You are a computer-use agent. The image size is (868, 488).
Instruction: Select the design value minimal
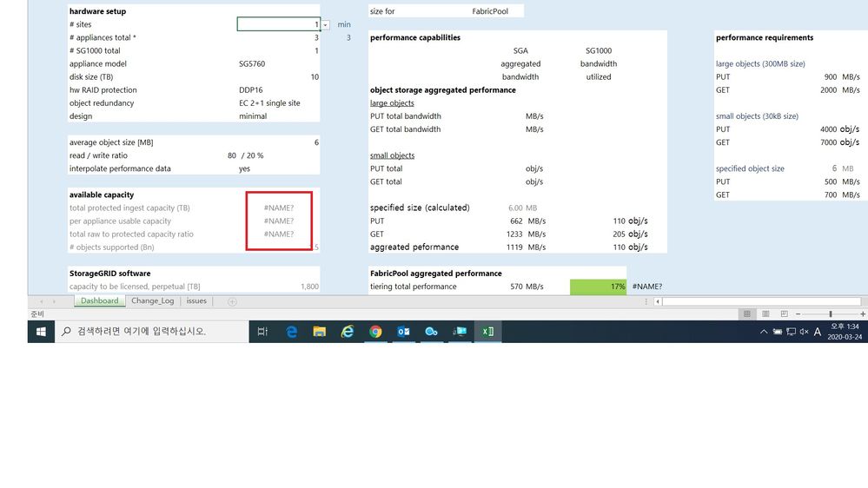click(253, 116)
